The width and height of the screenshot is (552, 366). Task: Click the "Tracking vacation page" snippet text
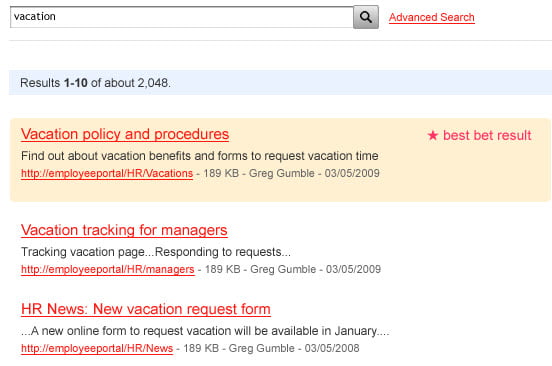point(156,252)
